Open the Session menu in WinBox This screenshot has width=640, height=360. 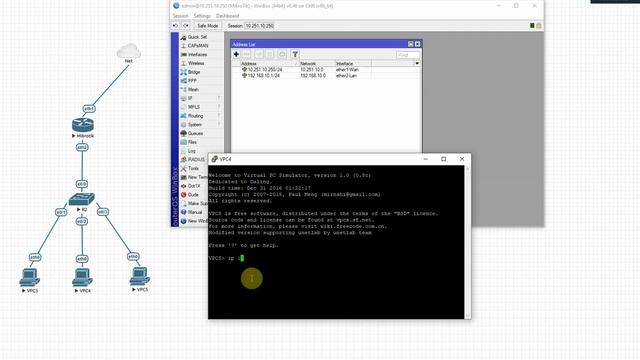180,16
